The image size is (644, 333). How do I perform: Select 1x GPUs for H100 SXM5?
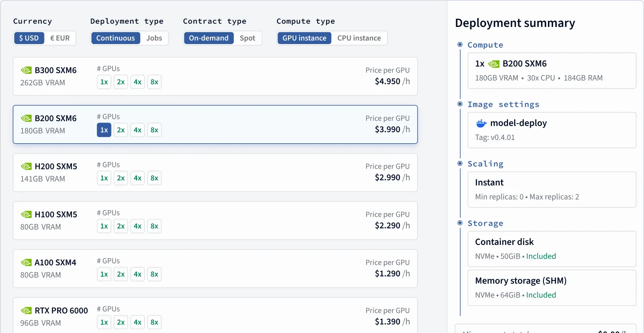104,226
